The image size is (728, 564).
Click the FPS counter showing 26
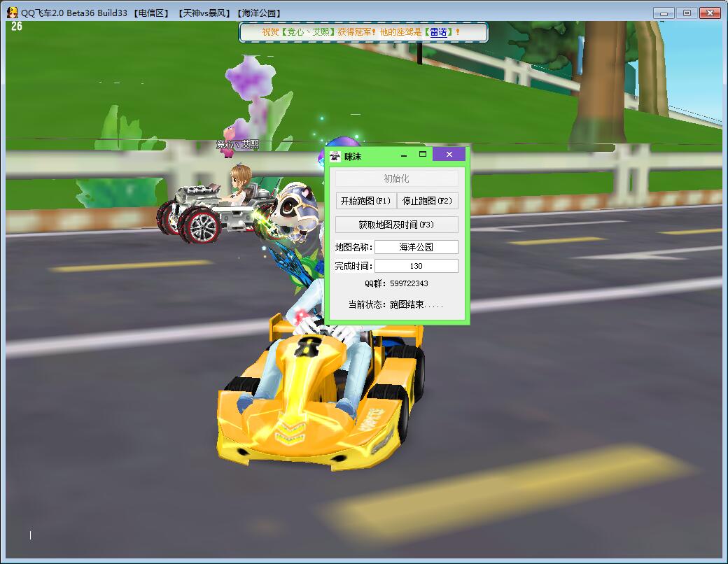point(17,27)
